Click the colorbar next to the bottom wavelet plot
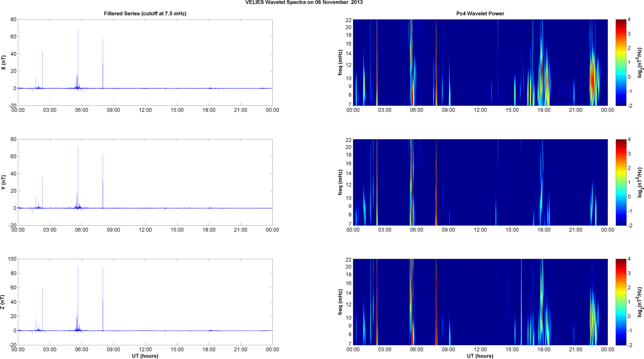The height and width of the screenshot is (359, 644). (x=620, y=302)
